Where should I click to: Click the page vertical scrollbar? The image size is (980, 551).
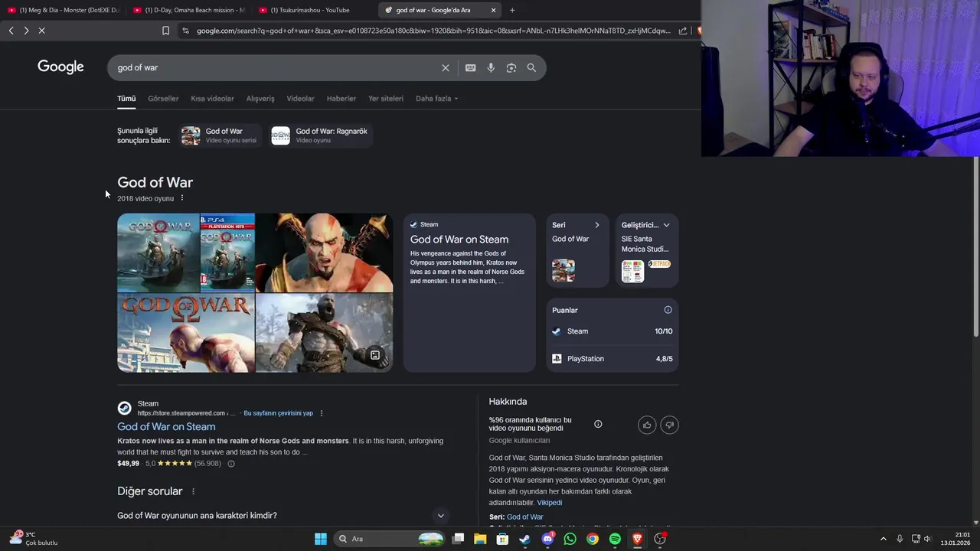(x=976, y=245)
